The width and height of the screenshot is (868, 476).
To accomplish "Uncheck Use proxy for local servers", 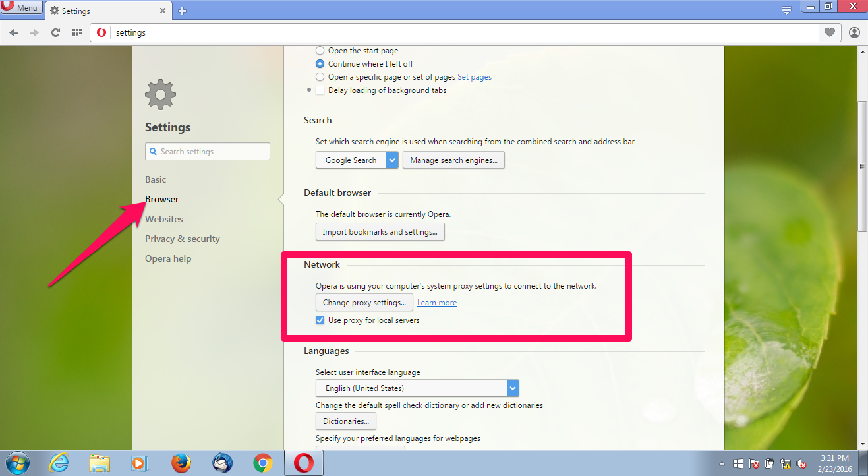I will pyautogui.click(x=320, y=320).
